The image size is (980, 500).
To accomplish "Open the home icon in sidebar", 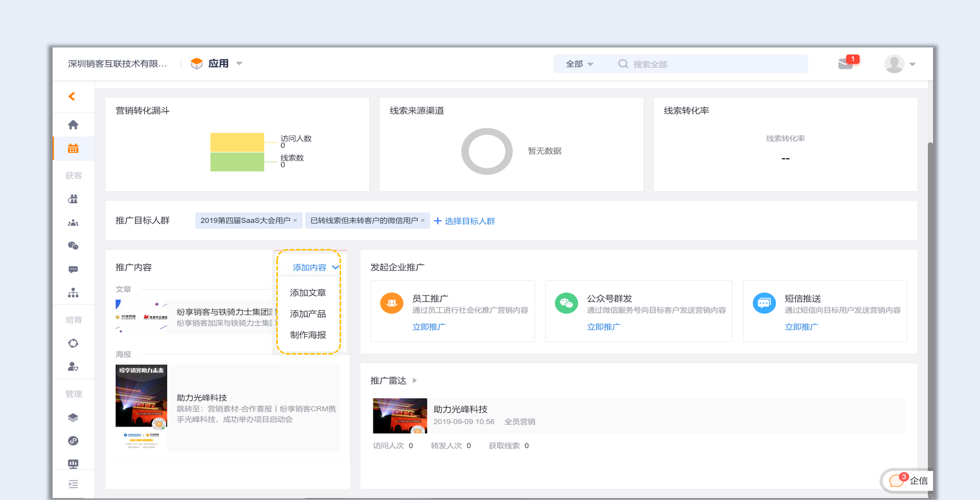I will [73, 125].
